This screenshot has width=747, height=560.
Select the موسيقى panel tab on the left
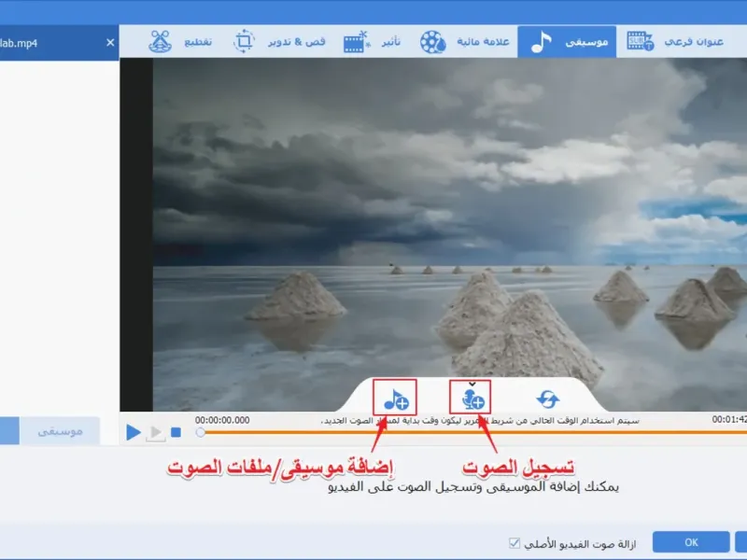(60, 431)
